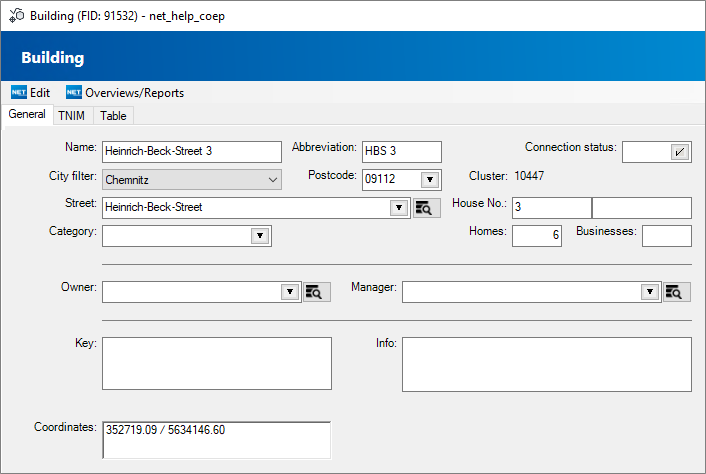Expand the City filter Chemnitz dropdown
The height and width of the screenshot is (474, 706).
[192, 180]
